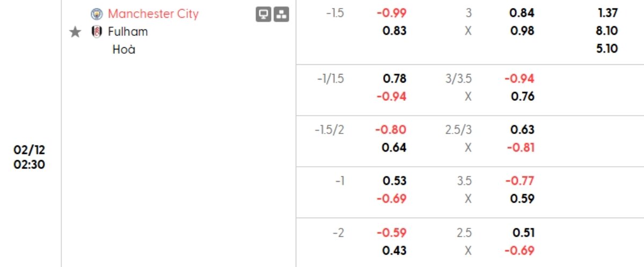Pick Fulham win odds 8.10
Image resolution: width=644 pixels, height=267 pixels.
coord(607,31)
